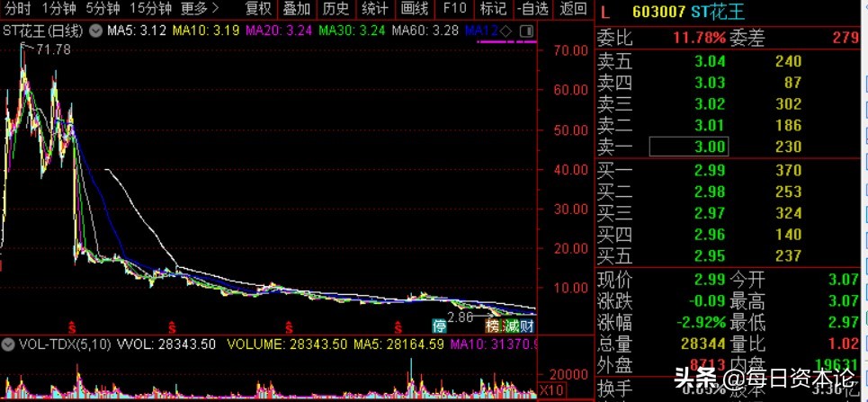Click the 停 suspension badge on chart

pos(440,325)
